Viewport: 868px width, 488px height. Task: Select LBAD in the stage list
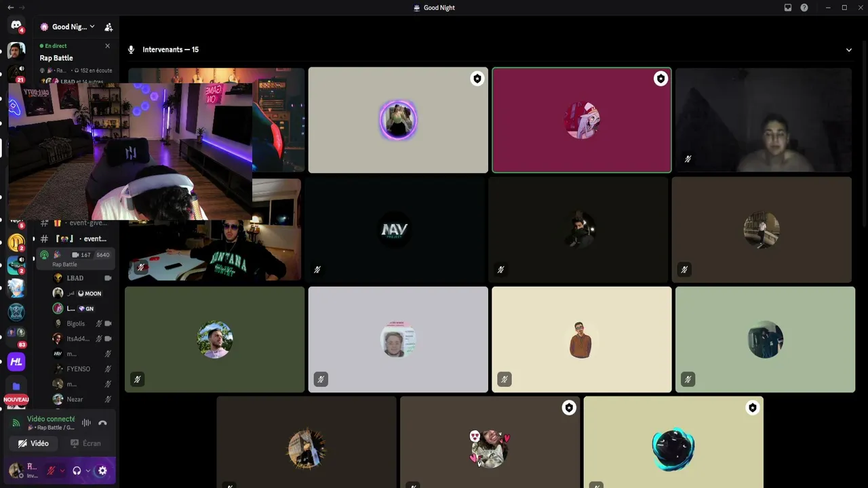pos(83,278)
